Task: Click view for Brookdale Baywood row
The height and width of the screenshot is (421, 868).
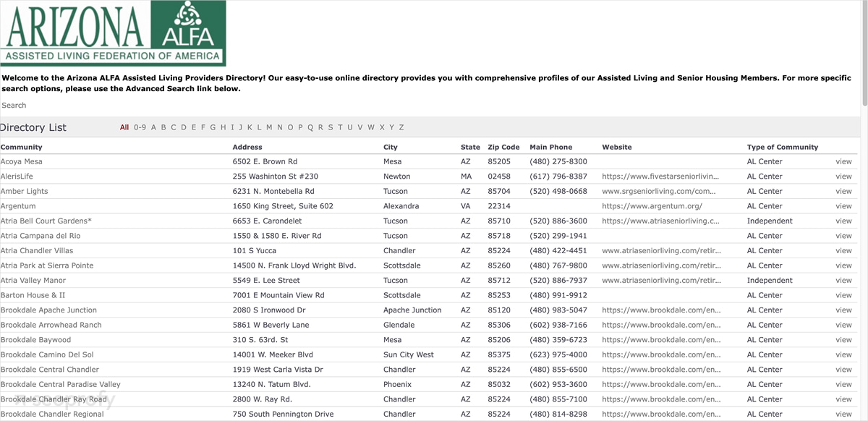Action: point(843,339)
